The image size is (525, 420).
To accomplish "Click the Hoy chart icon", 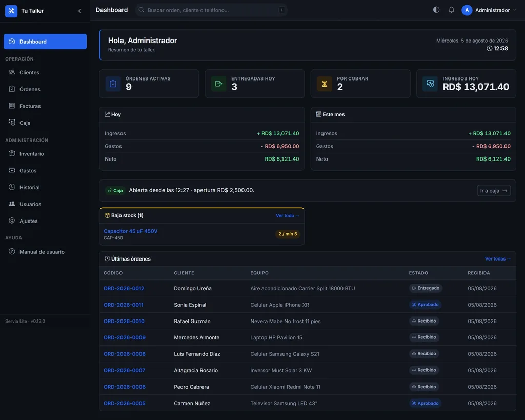I will [107, 114].
